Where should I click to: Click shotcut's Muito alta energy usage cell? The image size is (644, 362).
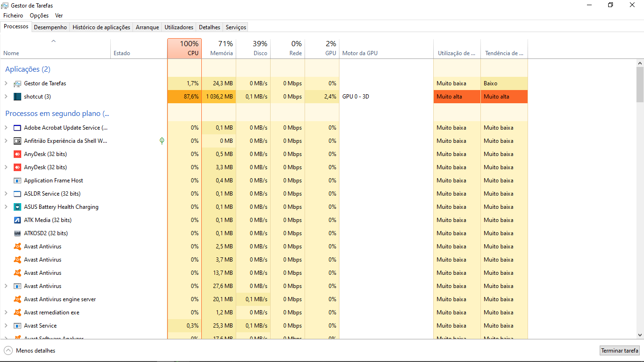click(x=457, y=97)
